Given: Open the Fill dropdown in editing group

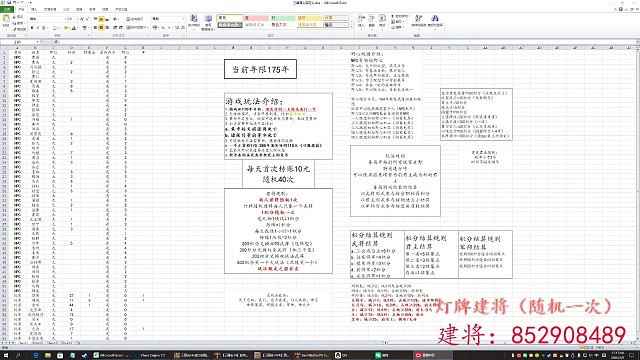Looking at the screenshot, I should click(x=397, y=22).
